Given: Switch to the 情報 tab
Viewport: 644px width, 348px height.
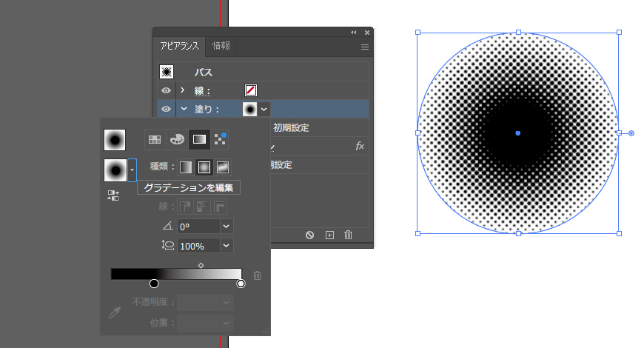Looking at the screenshot, I should [x=221, y=46].
